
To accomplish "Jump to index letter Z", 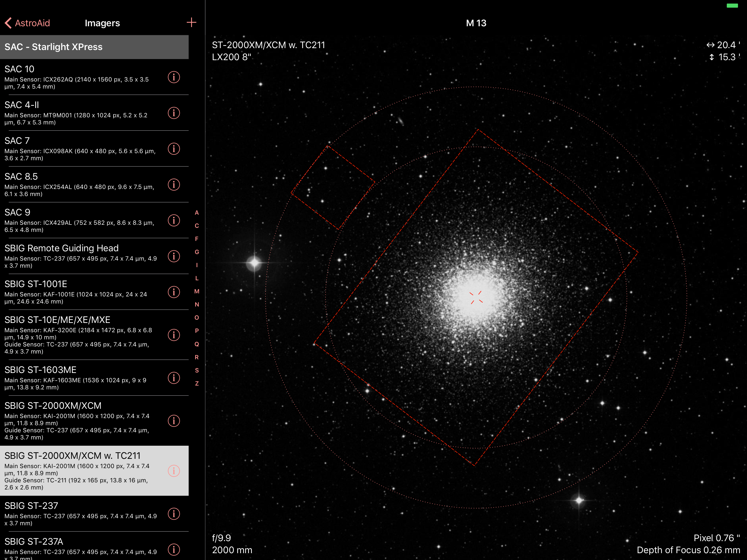I will 197,383.
